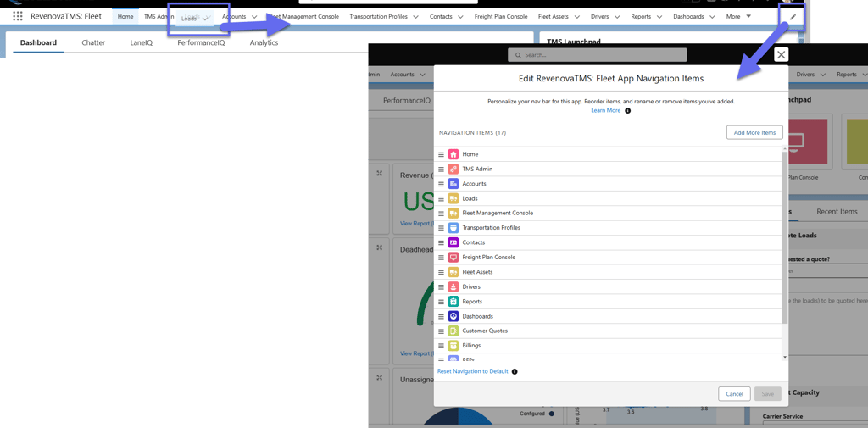
Task: Select Fleet Management Console row text
Action: (498, 214)
